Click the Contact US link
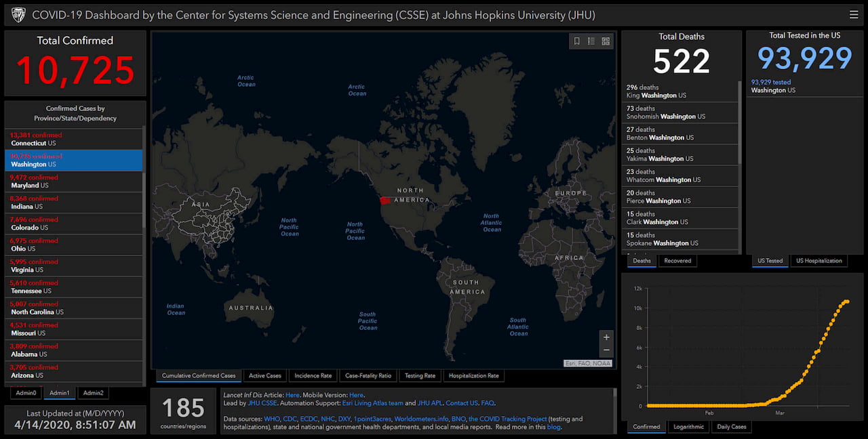The width and height of the screenshot is (868, 439). click(x=462, y=403)
